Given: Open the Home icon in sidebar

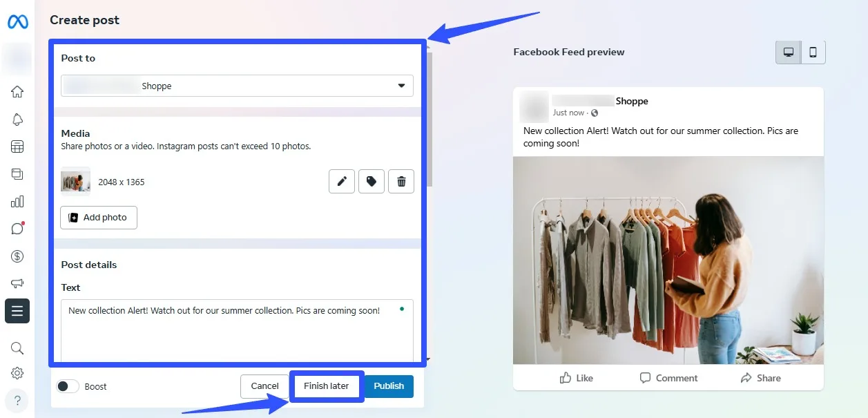Looking at the screenshot, I should [17, 92].
